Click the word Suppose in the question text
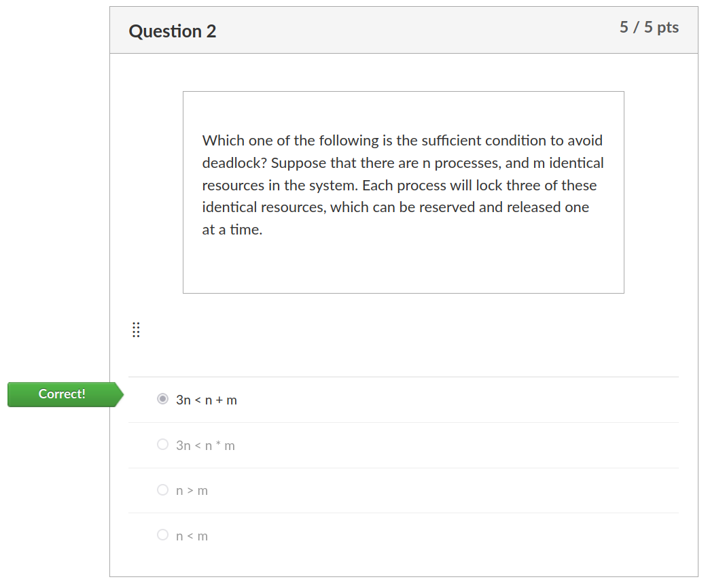708x588 pixels. 299,163
